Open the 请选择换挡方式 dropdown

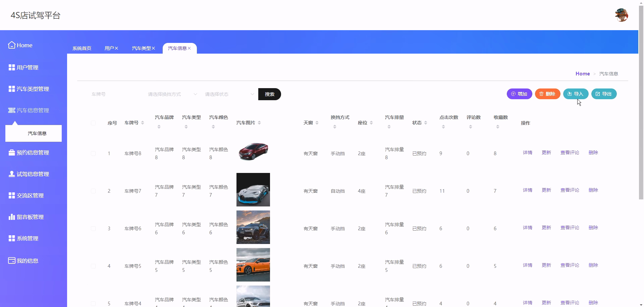[x=171, y=94]
